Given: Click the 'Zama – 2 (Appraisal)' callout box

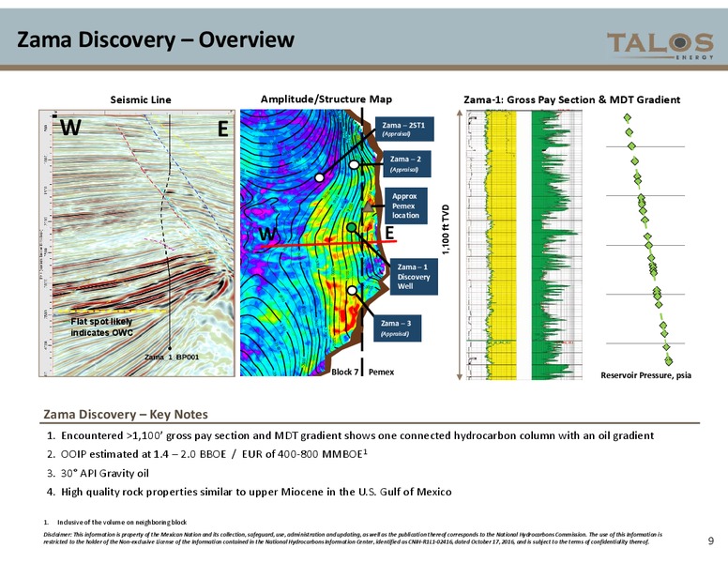Looking at the screenshot, I should 406,164.
